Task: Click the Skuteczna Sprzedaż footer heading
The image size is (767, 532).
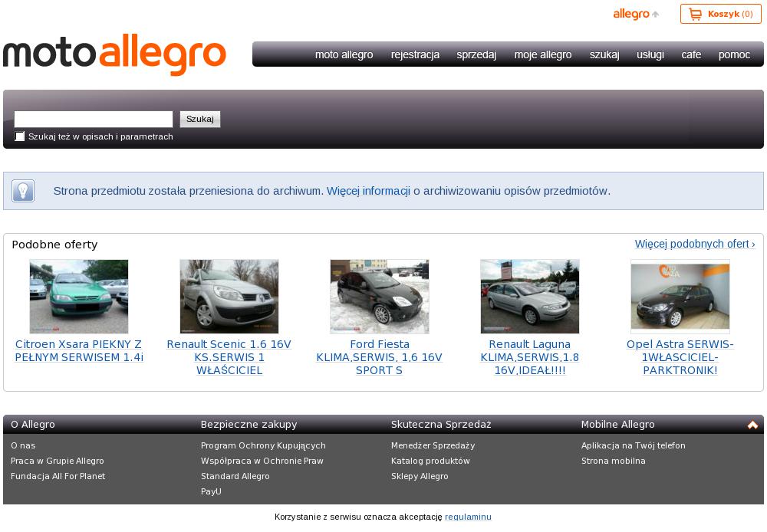Action: (441, 425)
